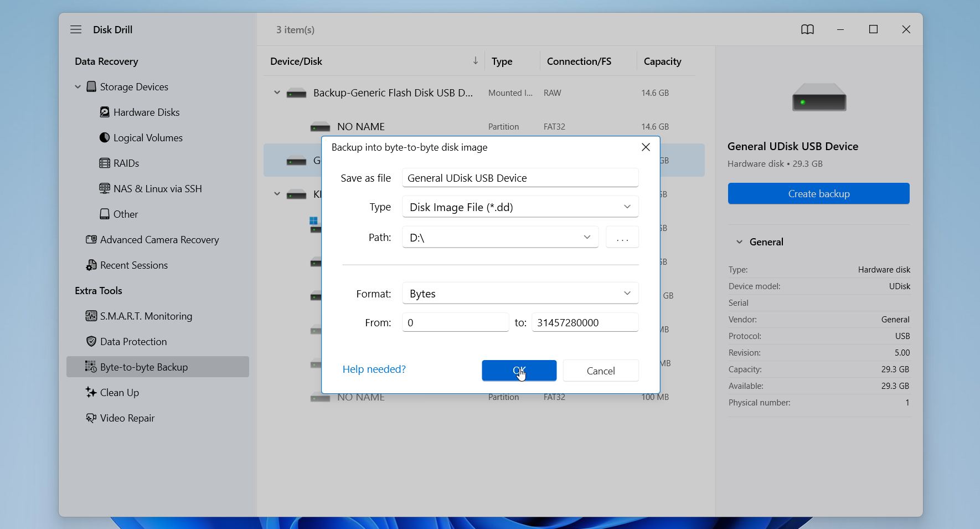980x529 pixels.
Task: Sort by the Device/Disk column header
Action: (x=296, y=61)
